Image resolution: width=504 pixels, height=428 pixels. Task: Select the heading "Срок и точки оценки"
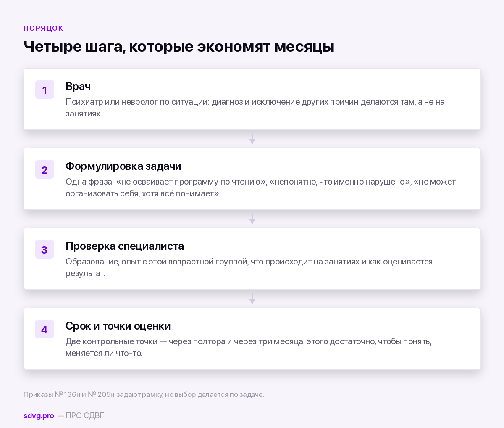coord(118,326)
